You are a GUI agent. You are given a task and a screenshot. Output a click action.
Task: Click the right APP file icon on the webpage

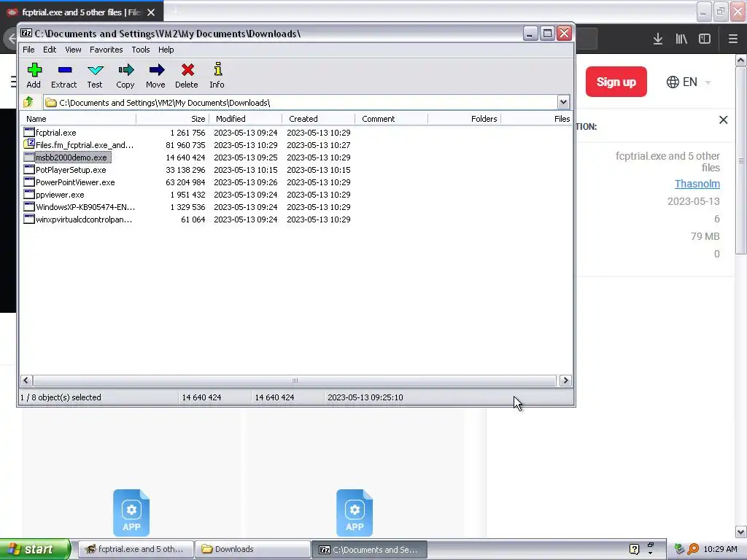coord(355,513)
